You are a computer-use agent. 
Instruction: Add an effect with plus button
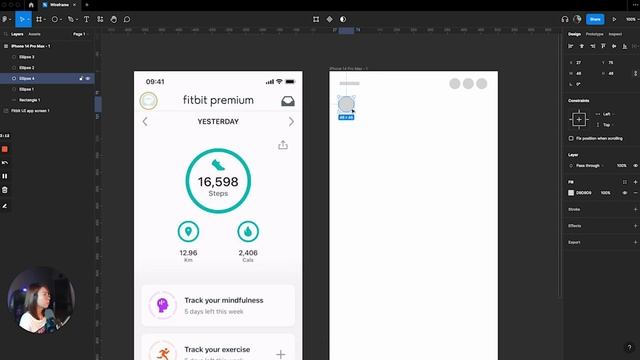point(636,226)
